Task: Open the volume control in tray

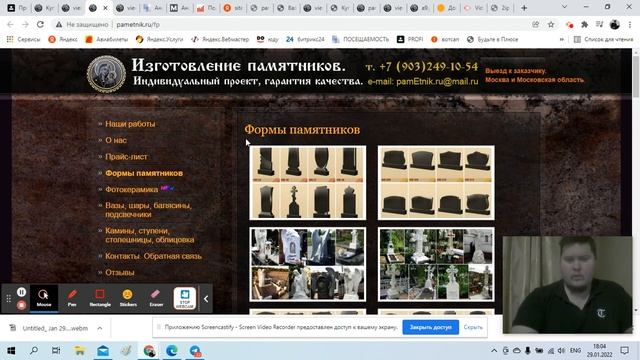Action: 562,351
